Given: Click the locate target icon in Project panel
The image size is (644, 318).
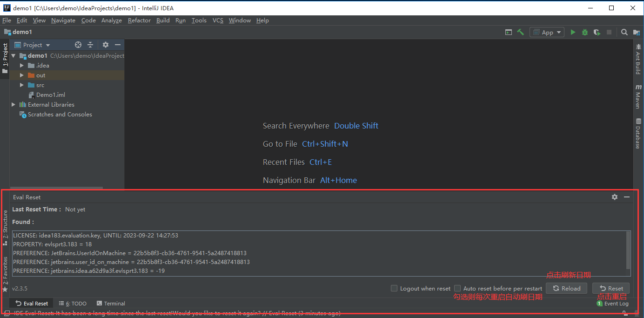Looking at the screenshot, I should 78,45.
